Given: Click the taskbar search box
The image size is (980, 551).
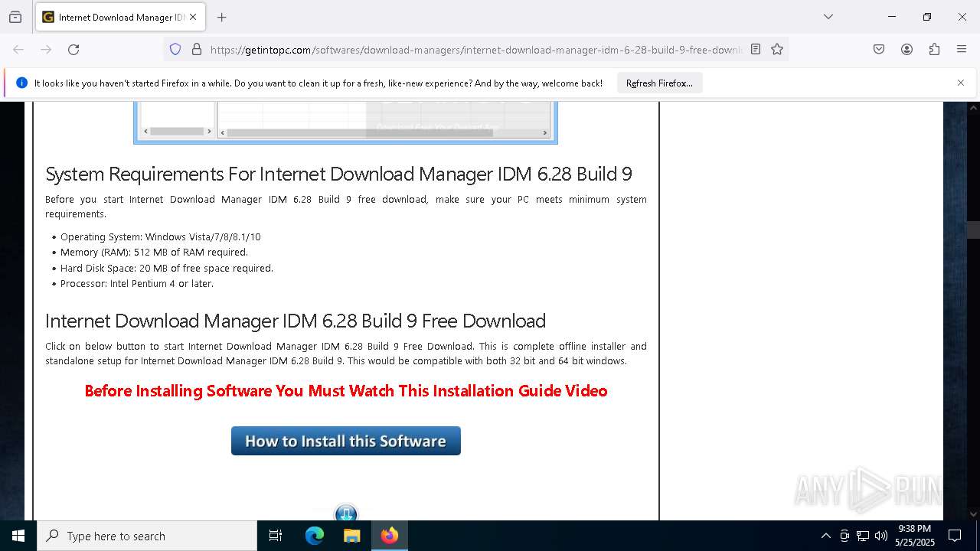Looking at the screenshot, I should tap(147, 536).
